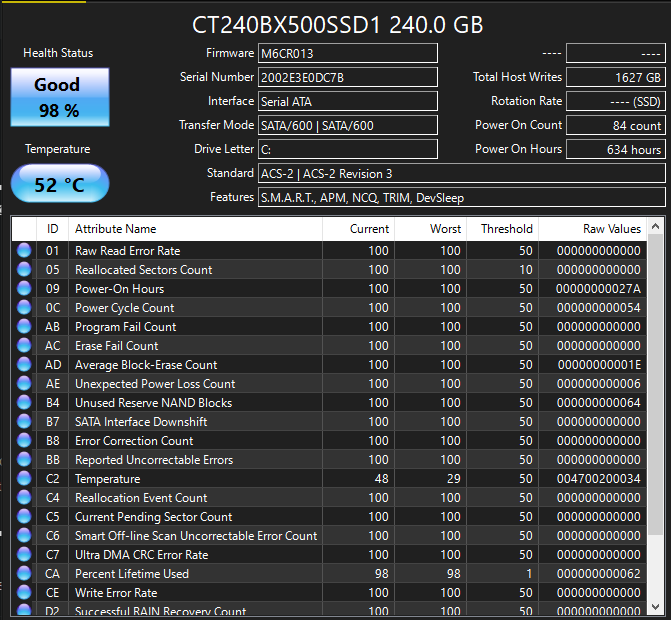Click status orb of Erase Fail Count row
The width and height of the screenshot is (671, 620).
click(x=24, y=345)
